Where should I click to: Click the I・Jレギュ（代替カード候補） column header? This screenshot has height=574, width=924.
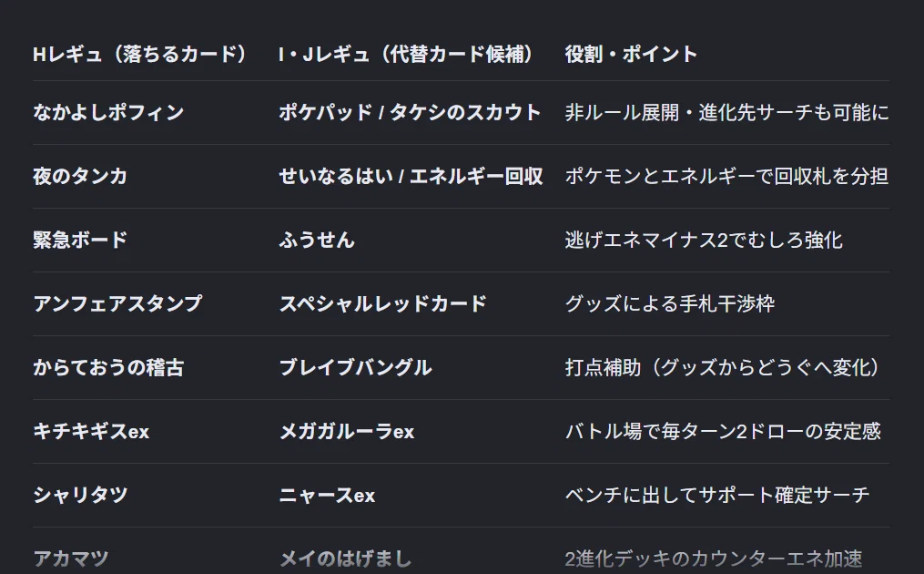point(408,55)
